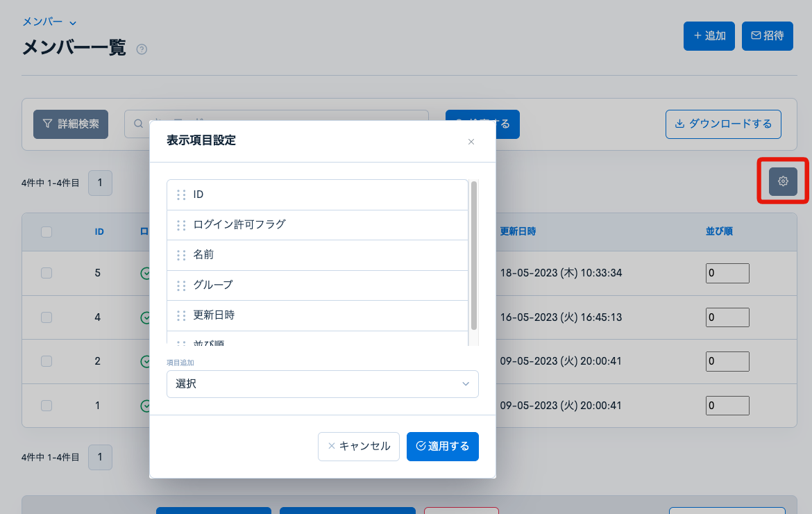This screenshot has width=812, height=514.
Task: Grab the drag handle for 更新日時 item
Action: [181, 315]
